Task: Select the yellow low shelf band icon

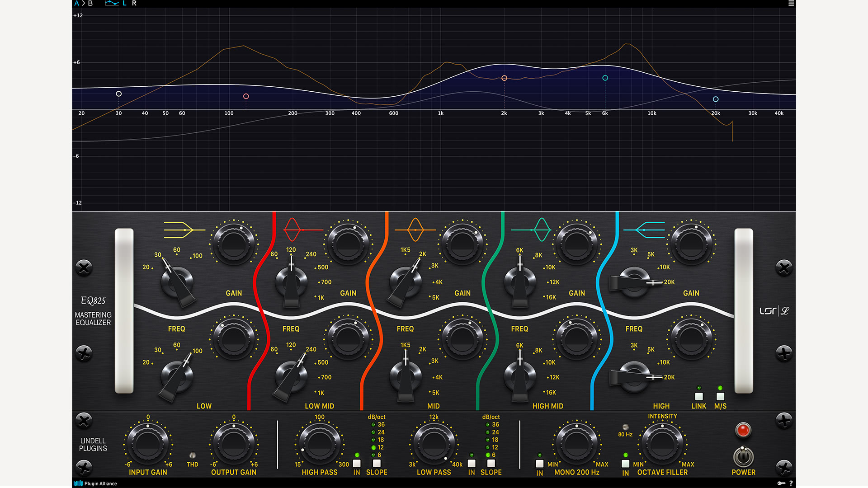Action: pos(183,230)
